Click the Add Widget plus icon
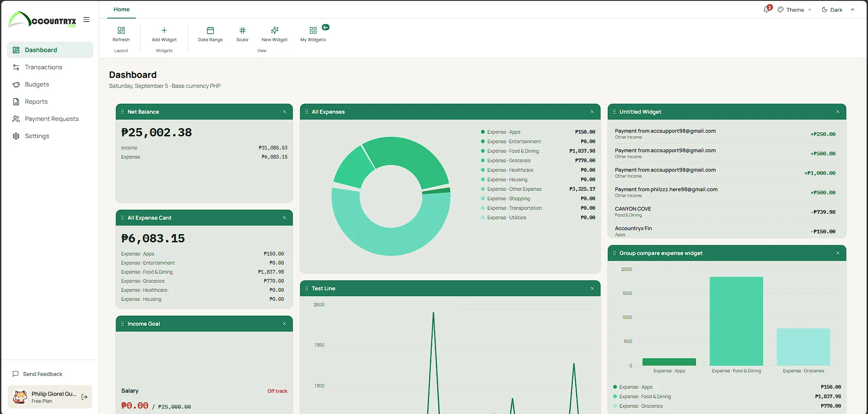The width and height of the screenshot is (868, 414). pos(164,30)
